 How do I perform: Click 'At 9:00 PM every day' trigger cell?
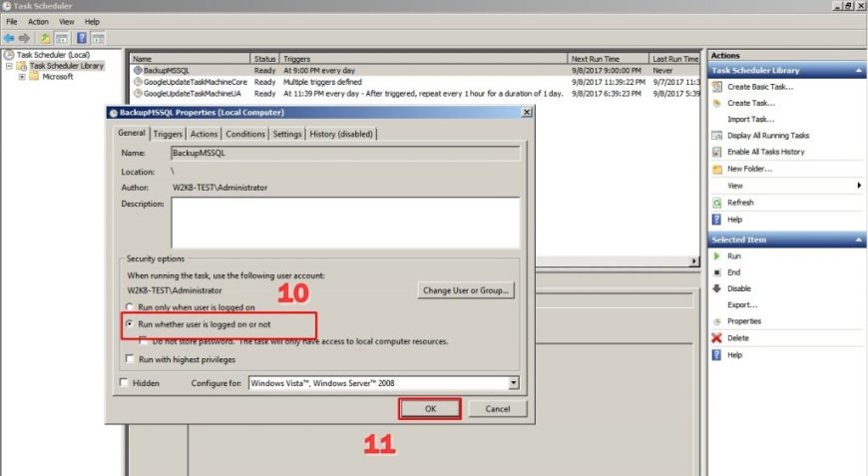tap(319, 71)
